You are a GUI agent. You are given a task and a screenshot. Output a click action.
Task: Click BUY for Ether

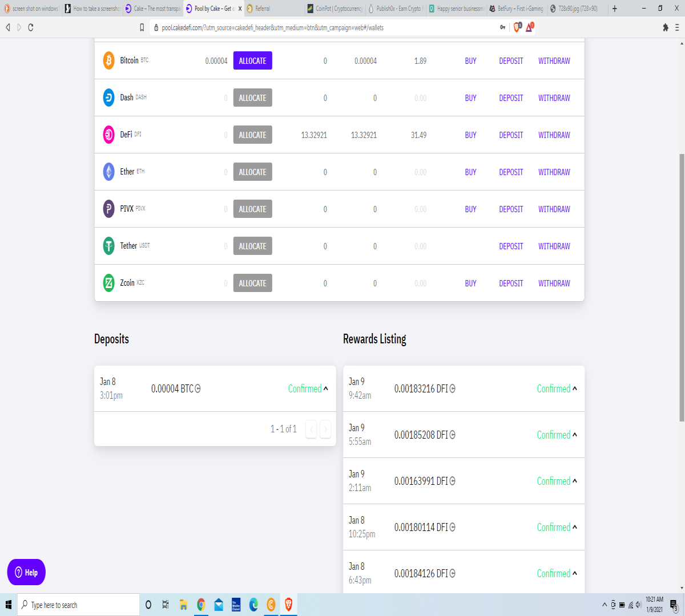pyautogui.click(x=470, y=172)
